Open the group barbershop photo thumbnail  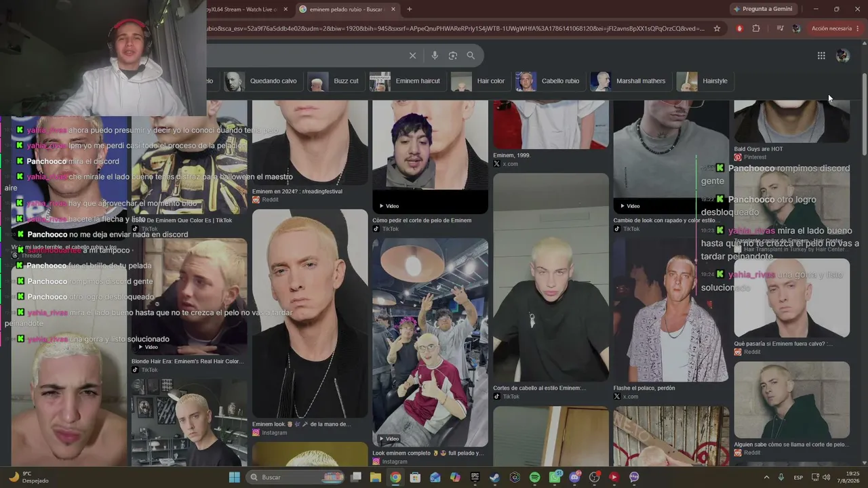(430, 342)
